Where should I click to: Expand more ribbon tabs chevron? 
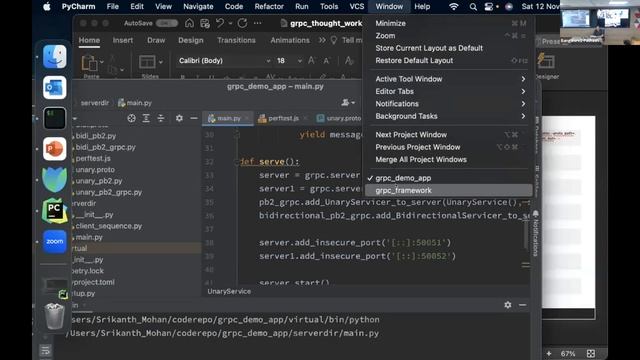point(322,40)
